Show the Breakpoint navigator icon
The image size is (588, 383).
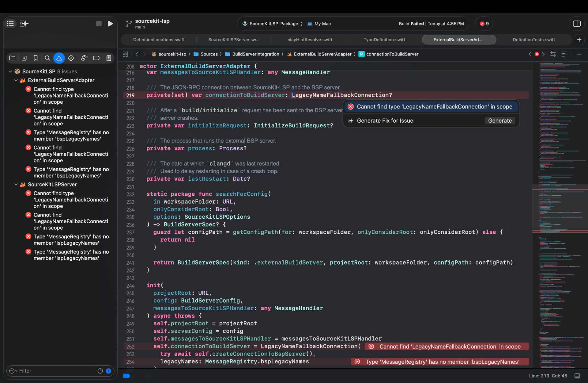pos(96,58)
